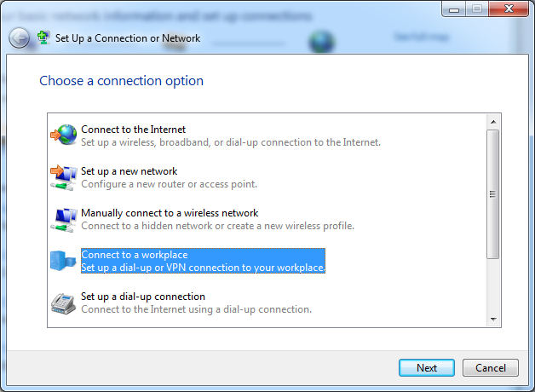This screenshot has height=392, width=535.
Task: Minimize the connection wizard window
Action: 455,9
